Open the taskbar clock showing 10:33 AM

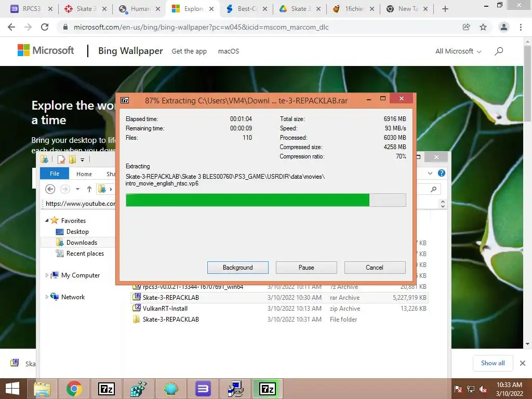[x=509, y=389]
